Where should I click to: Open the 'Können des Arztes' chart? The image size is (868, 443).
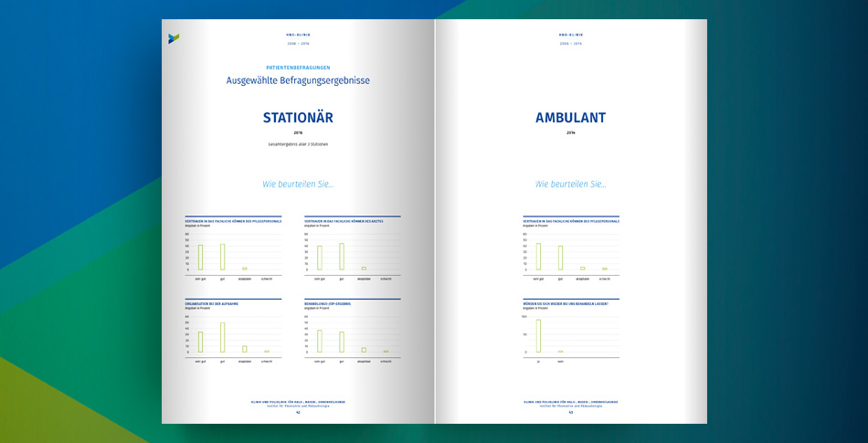point(352,248)
